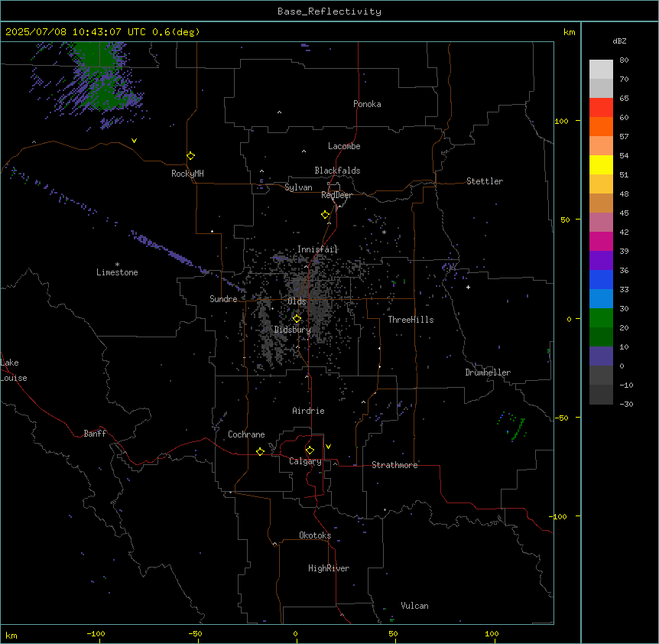This screenshot has height=644, width=659.
Task: Click the Limestone label
Action: (117, 272)
